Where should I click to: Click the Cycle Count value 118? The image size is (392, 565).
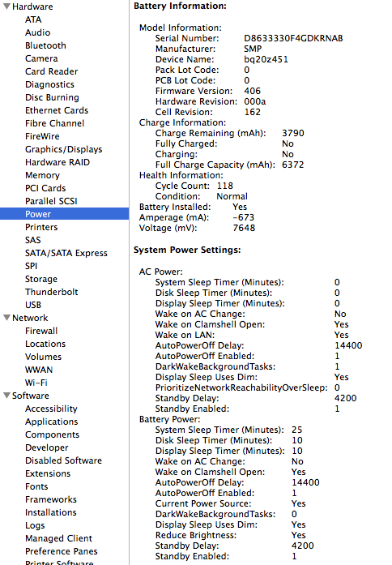[225, 186]
